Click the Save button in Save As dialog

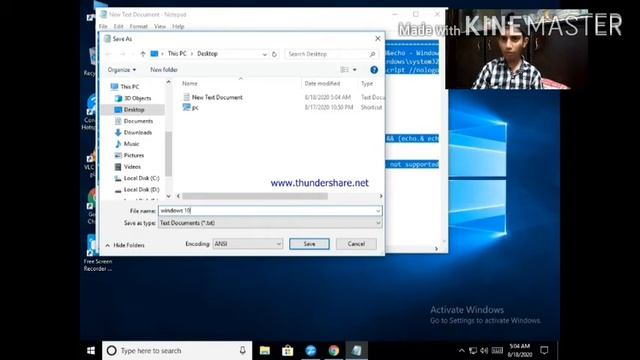tap(309, 244)
